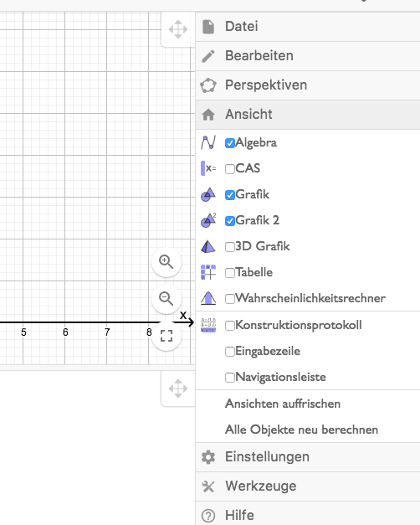
Task: Click the Wahrscheinlichkeitsrechner bell curve icon
Action: tap(208, 298)
